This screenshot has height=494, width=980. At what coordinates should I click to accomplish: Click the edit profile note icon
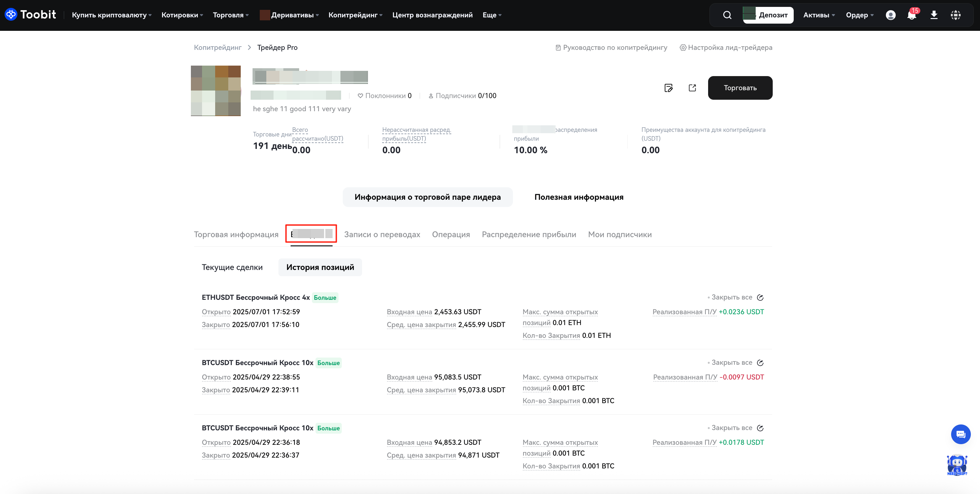point(668,88)
